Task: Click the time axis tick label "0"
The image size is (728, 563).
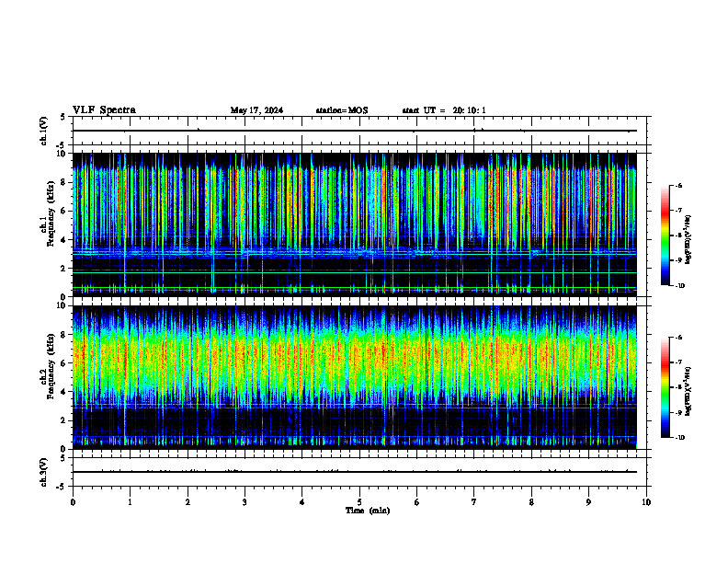Action: pyautogui.click(x=73, y=502)
